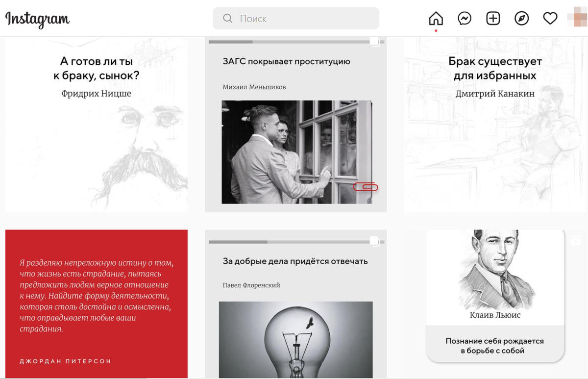
Task: Click the red paperclip on couple photo
Action: coord(366,187)
